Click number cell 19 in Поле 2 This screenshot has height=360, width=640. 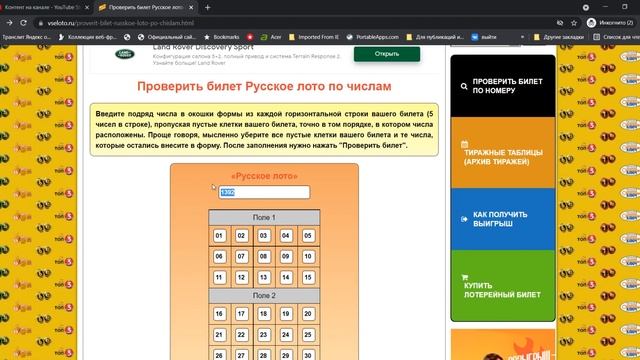point(286,313)
